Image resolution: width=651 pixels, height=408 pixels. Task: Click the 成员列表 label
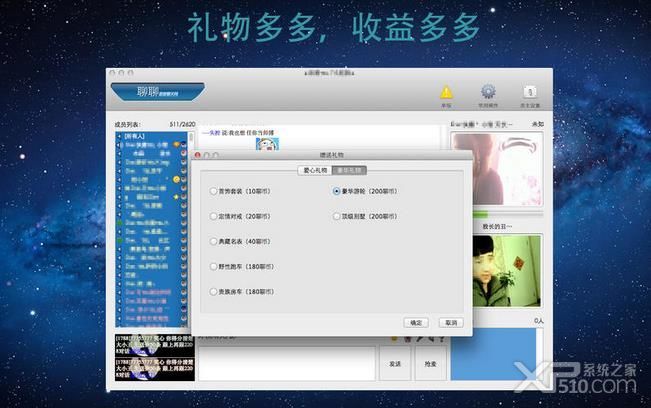(x=127, y=124)
